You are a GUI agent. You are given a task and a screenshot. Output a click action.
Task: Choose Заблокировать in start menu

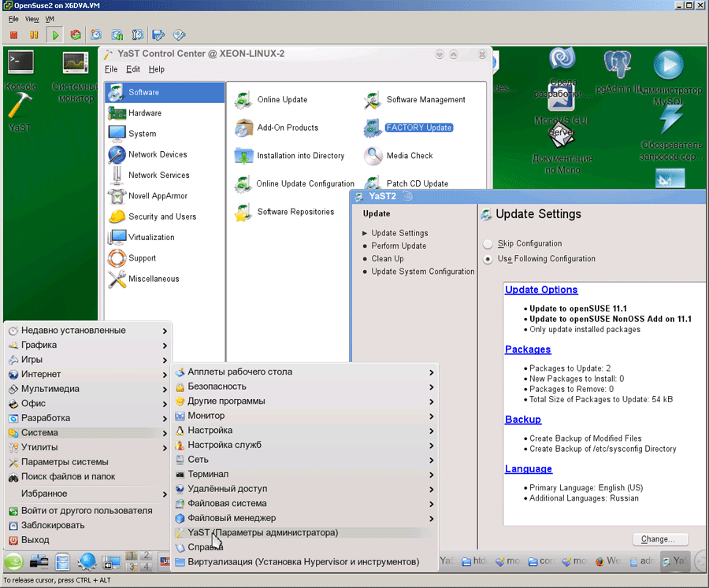tap(88, 526)
